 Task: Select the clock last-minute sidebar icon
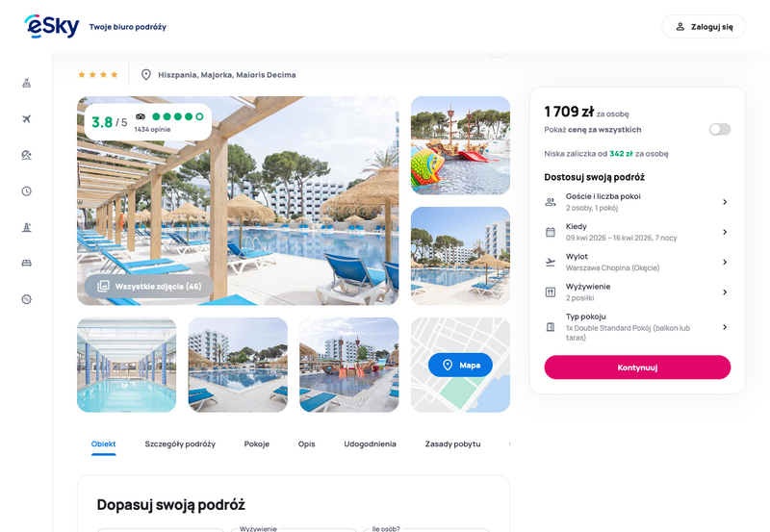coord(27,190)
